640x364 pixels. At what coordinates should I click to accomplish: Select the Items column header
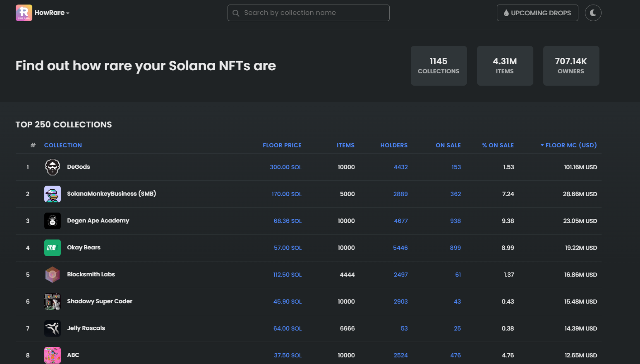pos(346,145)
